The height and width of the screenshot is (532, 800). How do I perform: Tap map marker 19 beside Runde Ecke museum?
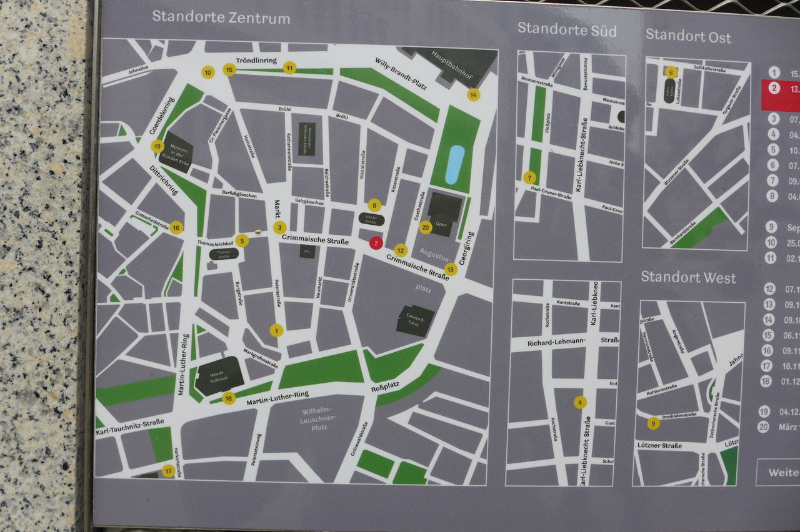click(x=157, y=146)
